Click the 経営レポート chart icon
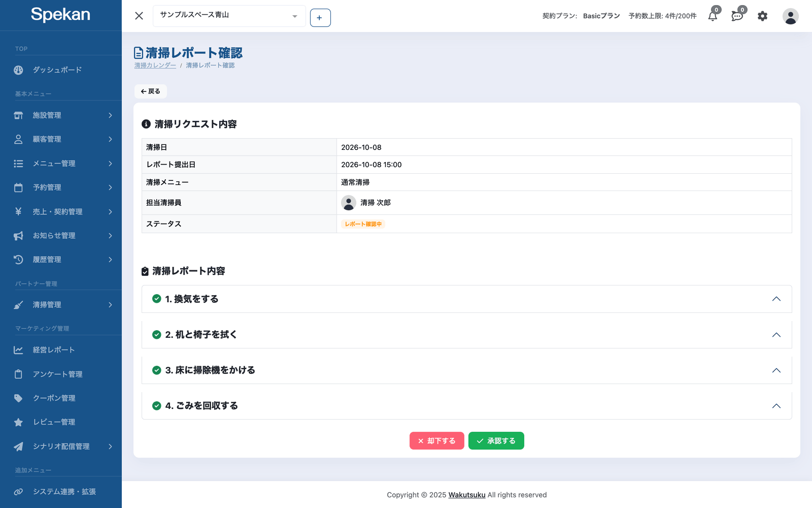Viewport: 812px width, 508px height. [18, 350]
